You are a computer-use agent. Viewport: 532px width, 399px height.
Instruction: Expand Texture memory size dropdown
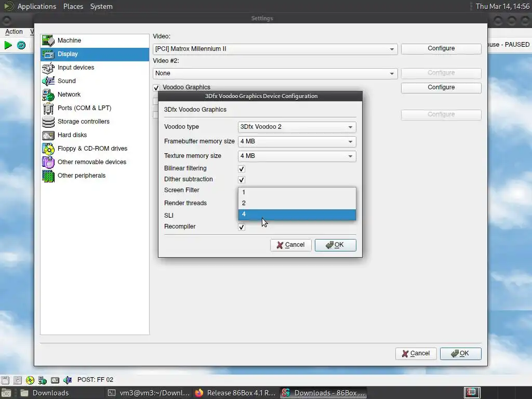coord(297,156)
